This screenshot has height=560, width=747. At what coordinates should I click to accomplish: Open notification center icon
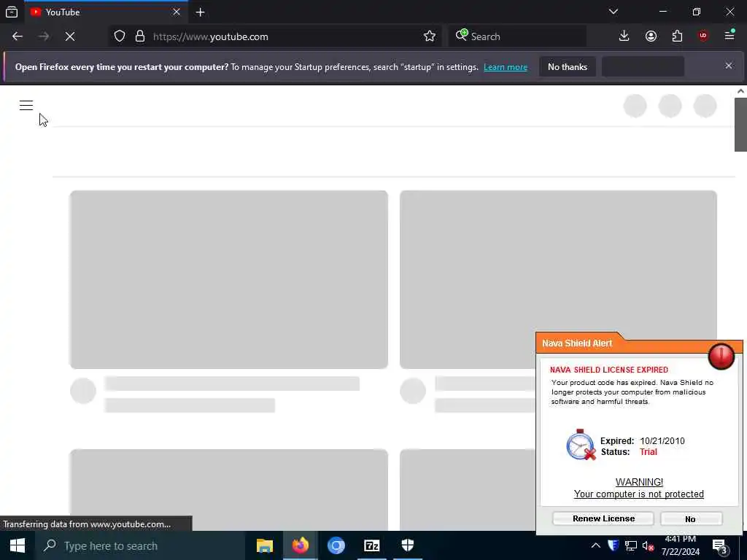point(719,547)
